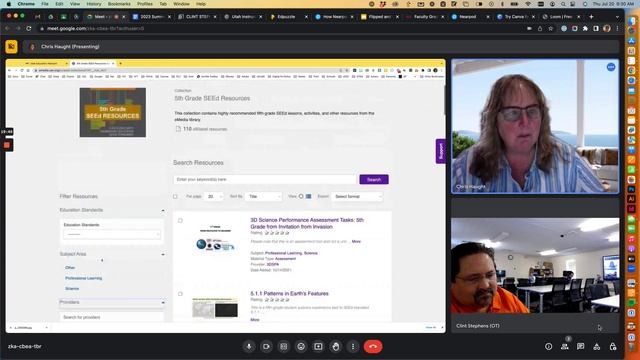This screenshot has height=360, width=640.
Task: Open the three-dot more options menu in Meet
Action: [x=353, y=347]
